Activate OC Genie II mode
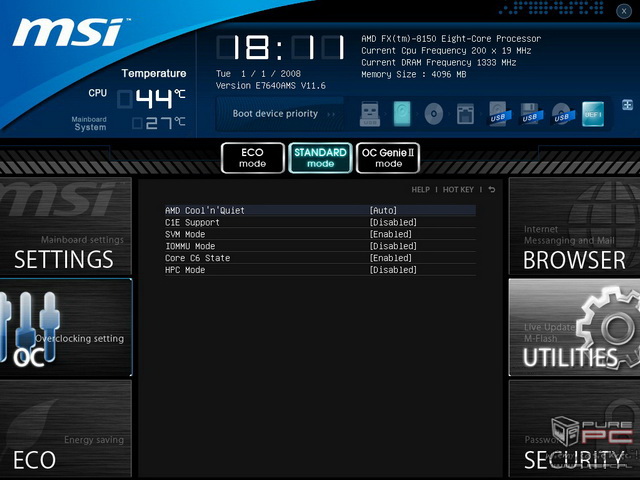This screenshot has width=640, height=480. tap(388, 158)
